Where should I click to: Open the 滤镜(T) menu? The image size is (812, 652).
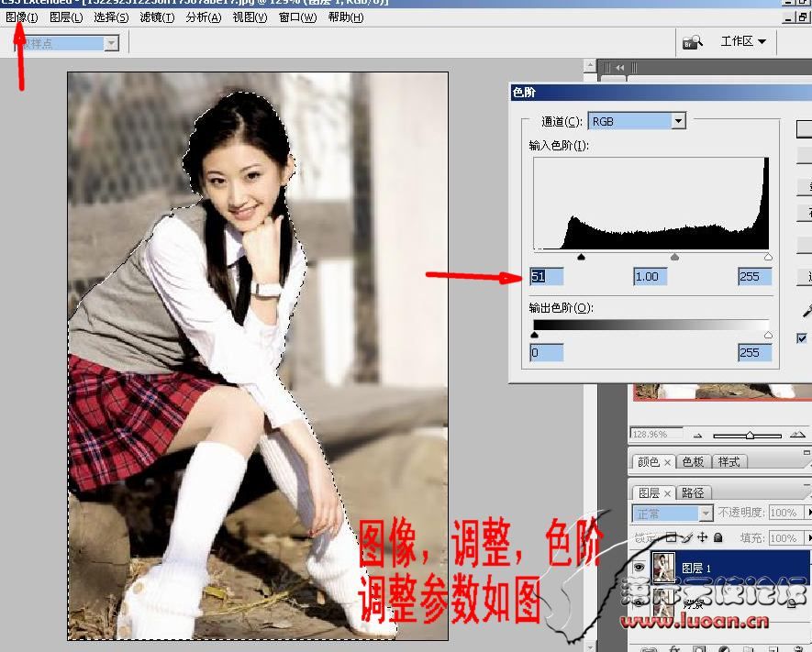click(x=157, y=17)
